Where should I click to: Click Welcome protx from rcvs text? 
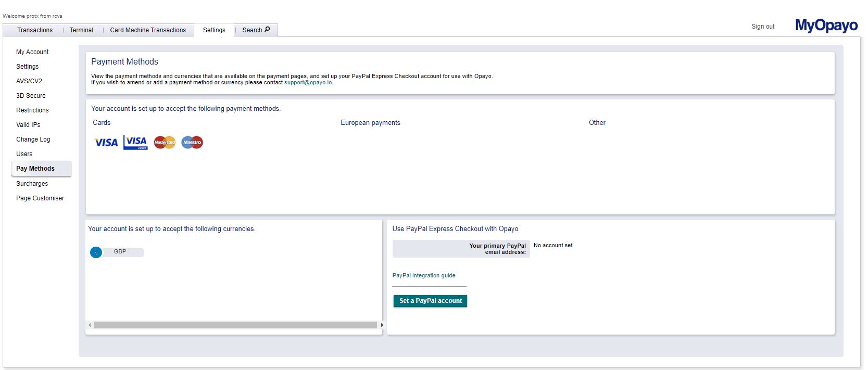(x=32, y=16)
